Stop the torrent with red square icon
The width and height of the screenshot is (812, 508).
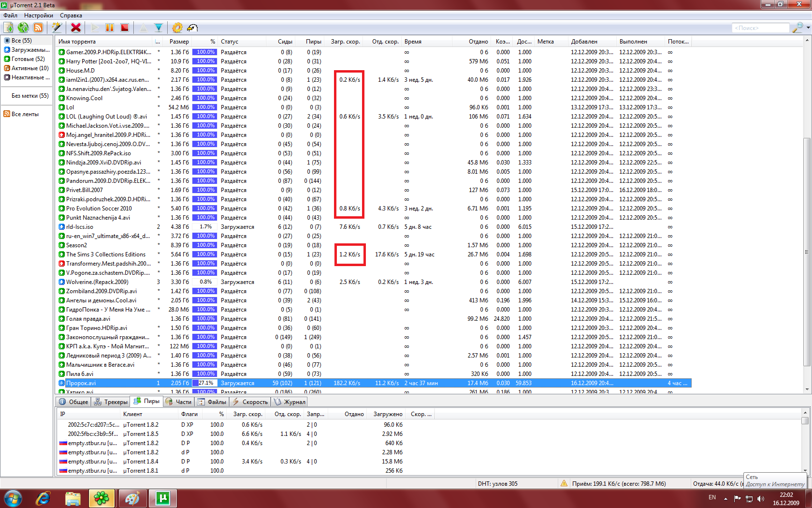tap(125, 28)
